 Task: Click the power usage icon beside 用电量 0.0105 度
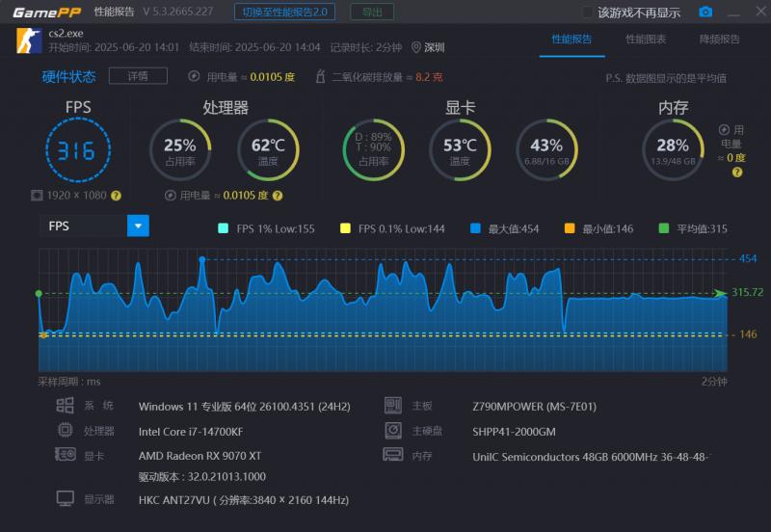point(194,76)
